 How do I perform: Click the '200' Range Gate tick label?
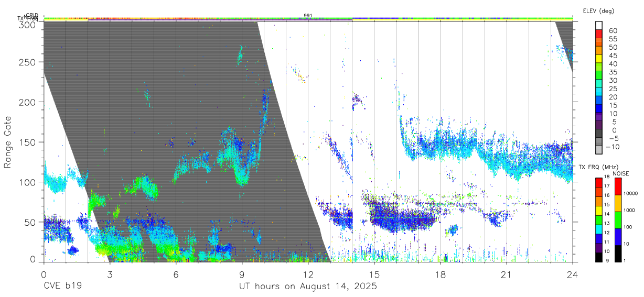(x=28, y=102)
